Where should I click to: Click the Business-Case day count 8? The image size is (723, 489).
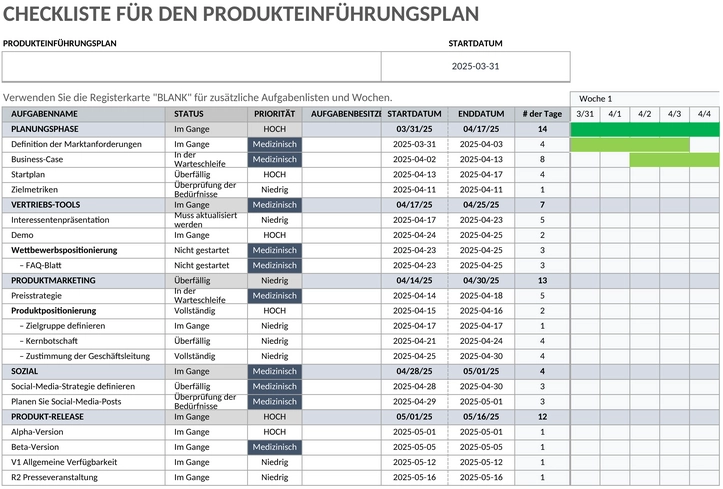pos(542,159)
